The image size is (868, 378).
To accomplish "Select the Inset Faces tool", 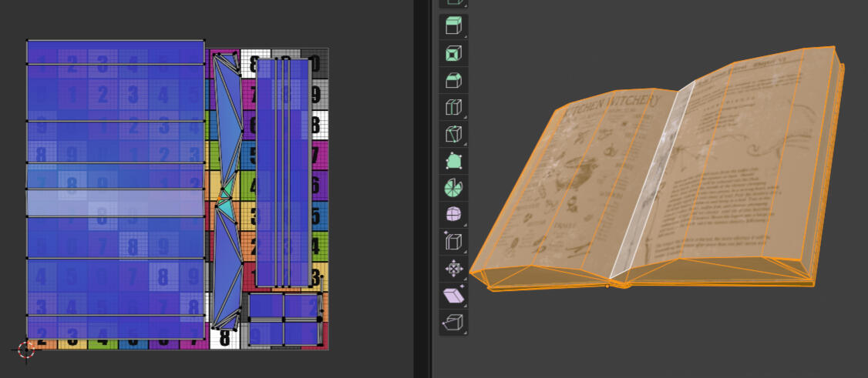I will (x=453, y=54).
